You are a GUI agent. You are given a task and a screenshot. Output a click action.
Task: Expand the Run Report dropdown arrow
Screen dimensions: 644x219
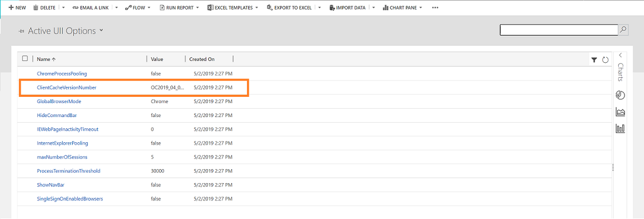coord(197,8)
